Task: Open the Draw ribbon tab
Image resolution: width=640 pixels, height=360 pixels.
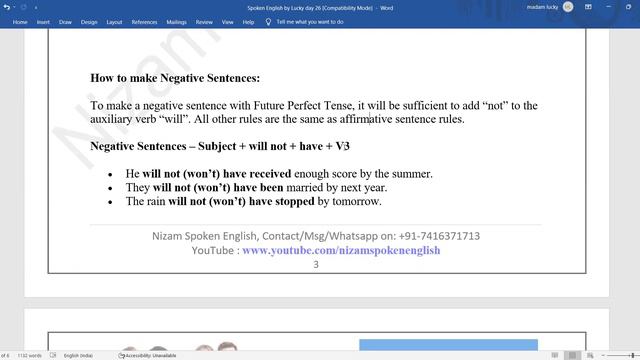Action: pyautogui.click(x=65, y=22)
